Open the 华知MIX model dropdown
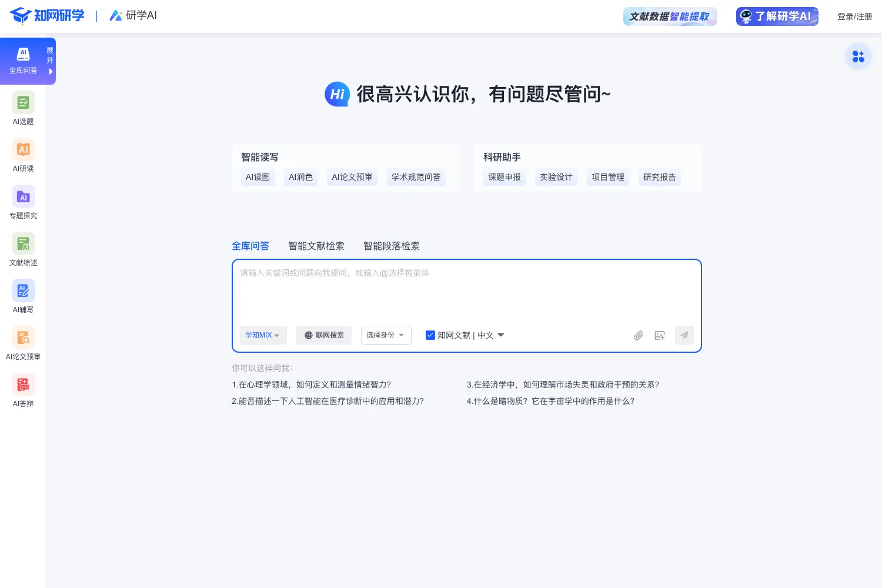This screenshot has height=588, width=882. (263, 335)
